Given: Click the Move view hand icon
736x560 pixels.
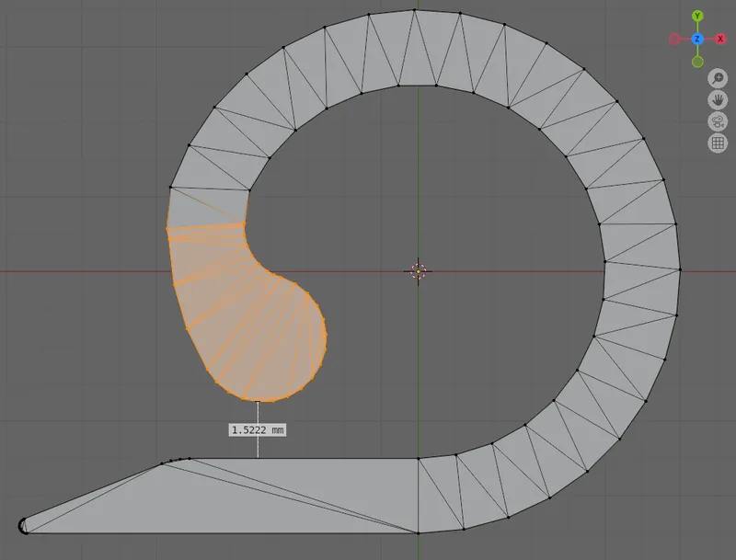Looking at the screenshot, I should (718, 100).
